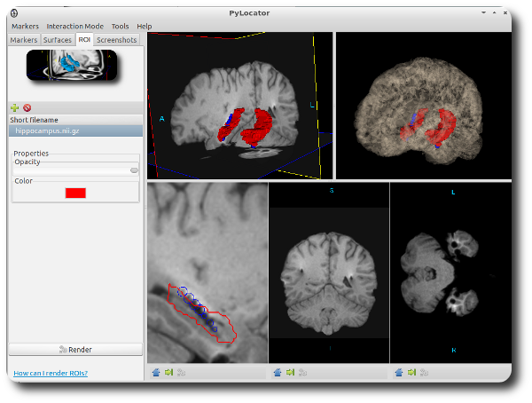
Task: Click blue arrow icon under axial slice view
Action: tap(399, 372)
